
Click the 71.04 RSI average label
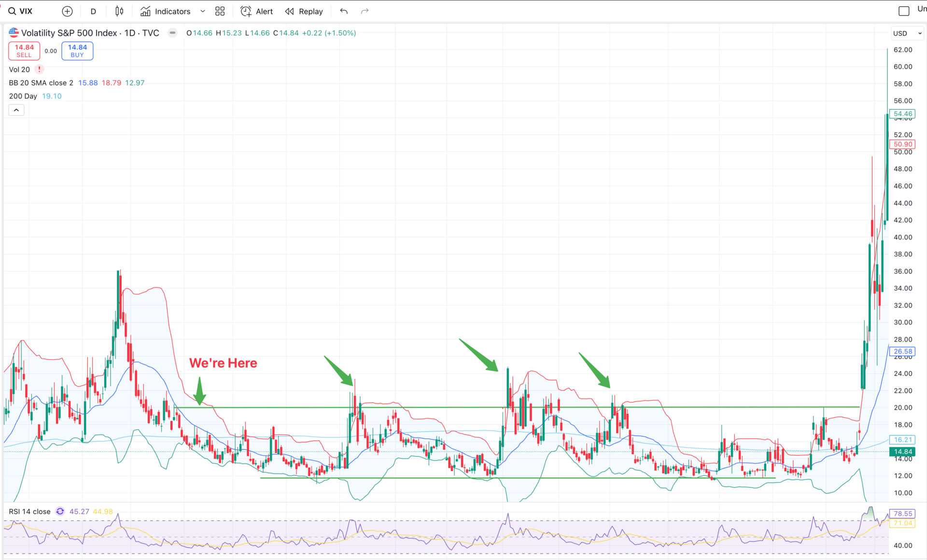[903, 523]
